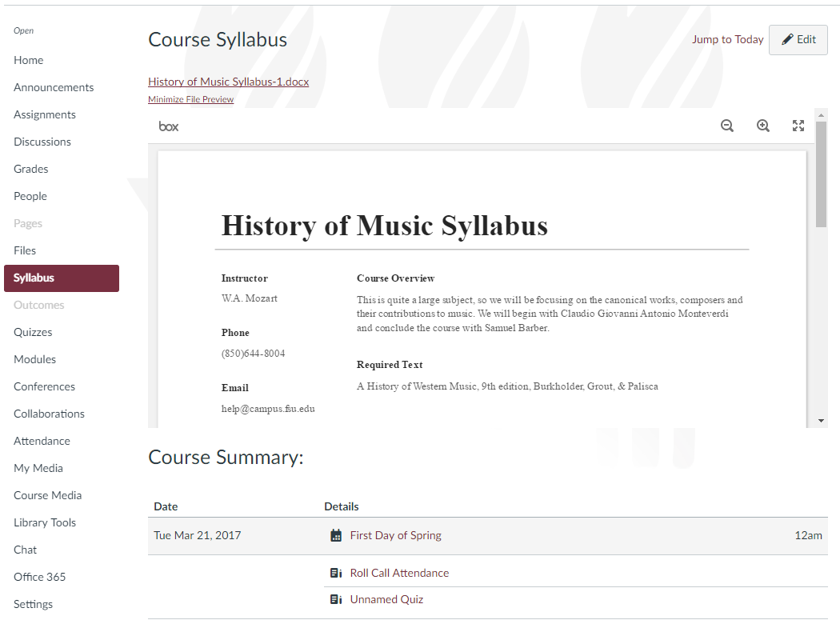Click the preview scrollbar up arrow
This screenshot has width=840, height=628.
822,114
